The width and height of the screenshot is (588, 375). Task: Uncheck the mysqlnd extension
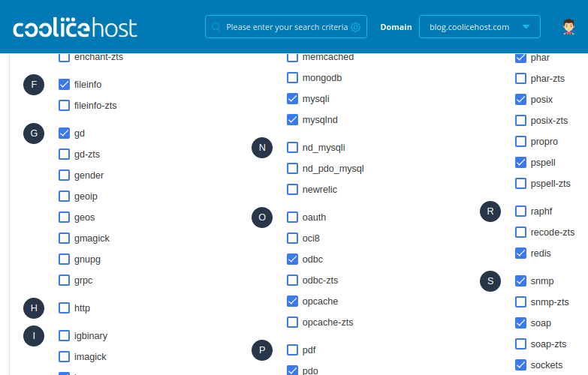coord(293,120)
